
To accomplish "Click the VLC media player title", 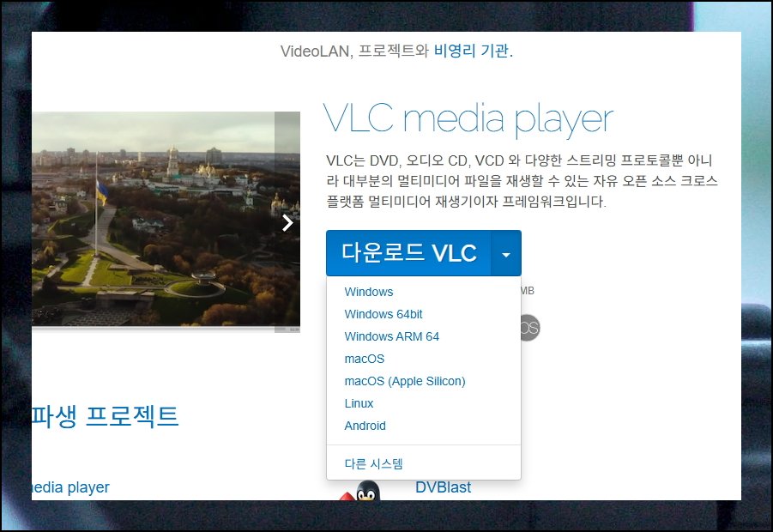I will pos(468,118).
